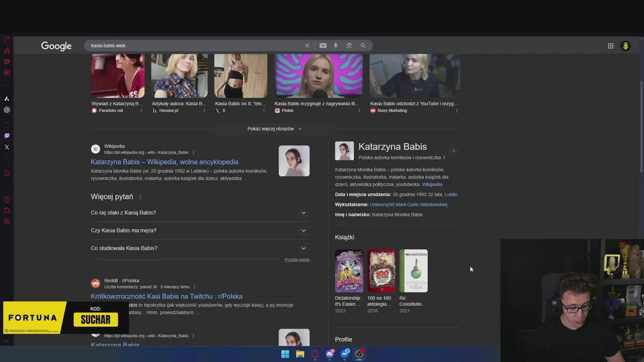This screenshot has width=644, height=362.
Task: Open three-dot menu next to Reddit result
Action: (194, 287)
